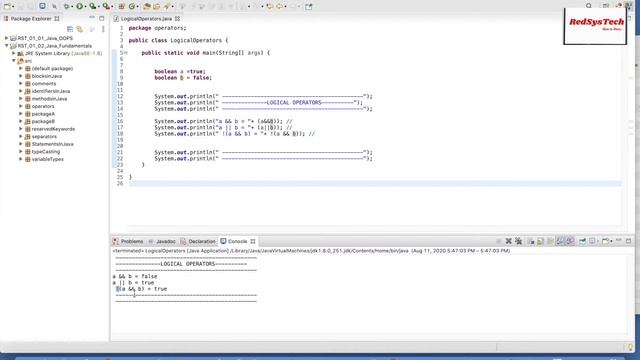This screenshot has height=360, width=640.
Task: Expand the typeCasting package
Action: click(21, 151)
